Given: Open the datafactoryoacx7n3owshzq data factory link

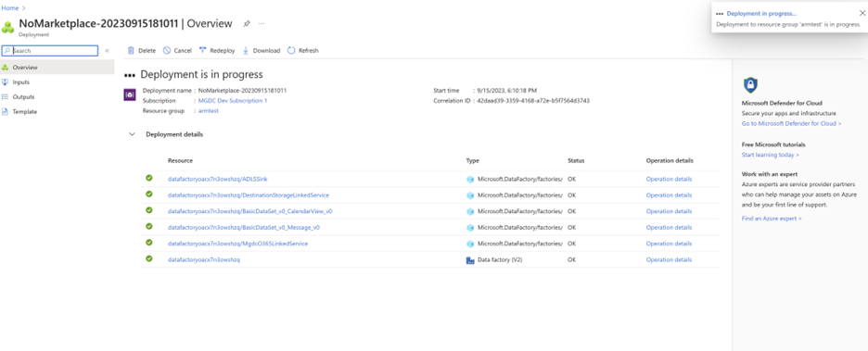Looking at the screenshot, I should tap(204, 260).
